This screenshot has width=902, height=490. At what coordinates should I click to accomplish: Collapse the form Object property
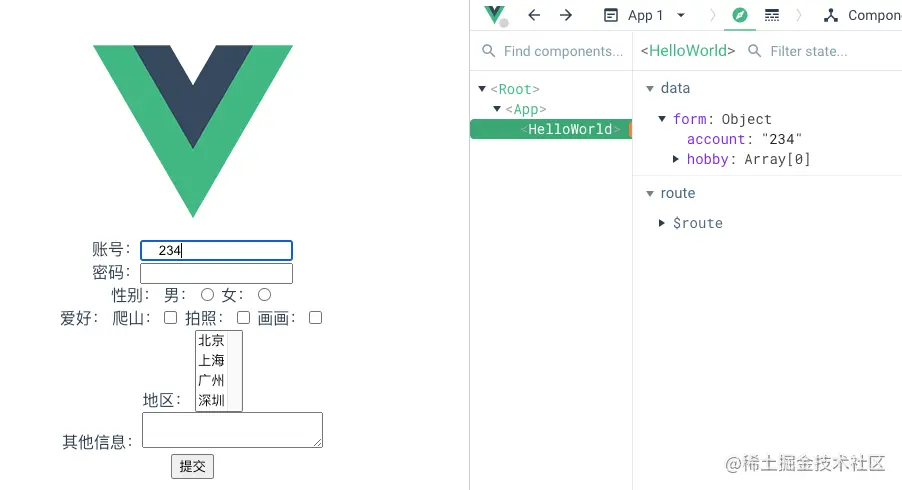tap(662, 119)
